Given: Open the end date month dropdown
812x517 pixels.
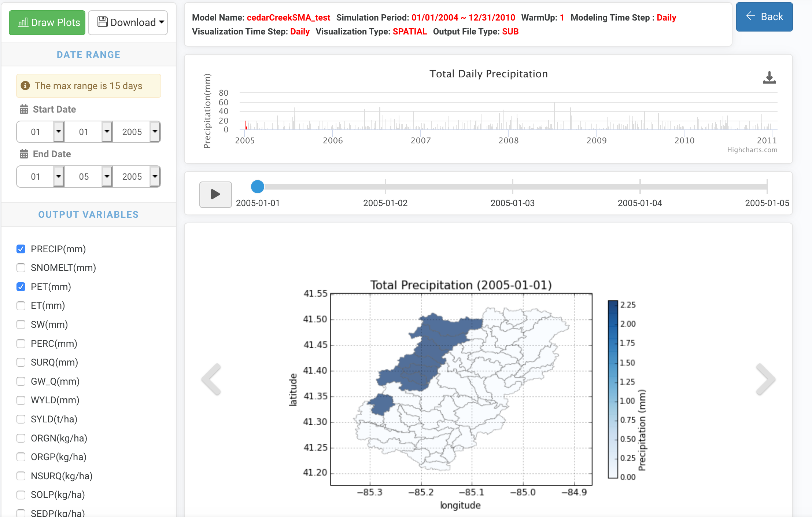Looking at the screenshot, I should coord(58,176).
